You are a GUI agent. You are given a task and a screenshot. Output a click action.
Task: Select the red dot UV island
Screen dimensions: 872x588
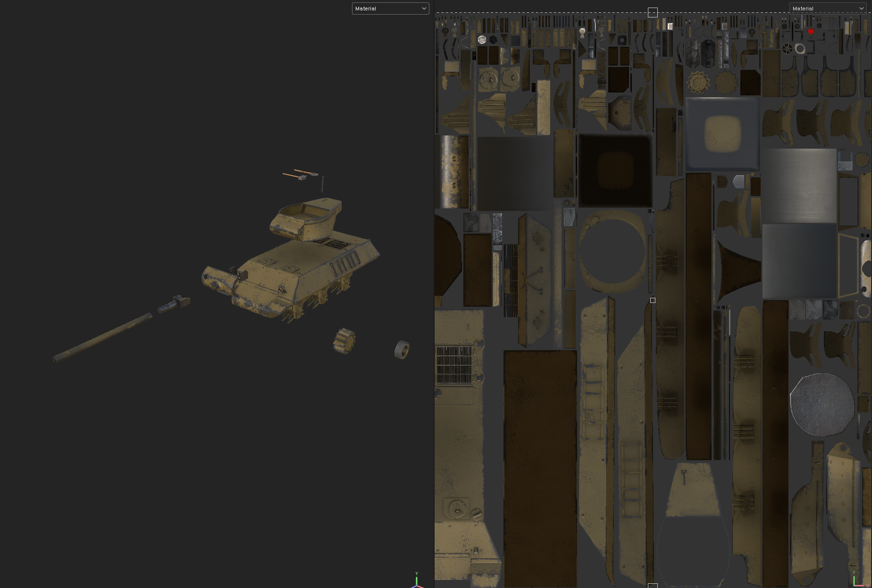coord(811,32)
